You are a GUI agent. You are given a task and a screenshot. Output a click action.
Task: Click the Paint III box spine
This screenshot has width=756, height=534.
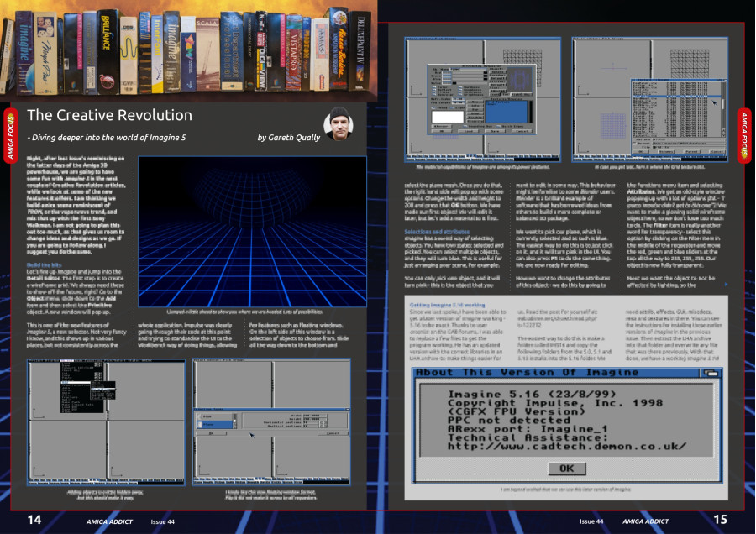click(x=144, y=53)
